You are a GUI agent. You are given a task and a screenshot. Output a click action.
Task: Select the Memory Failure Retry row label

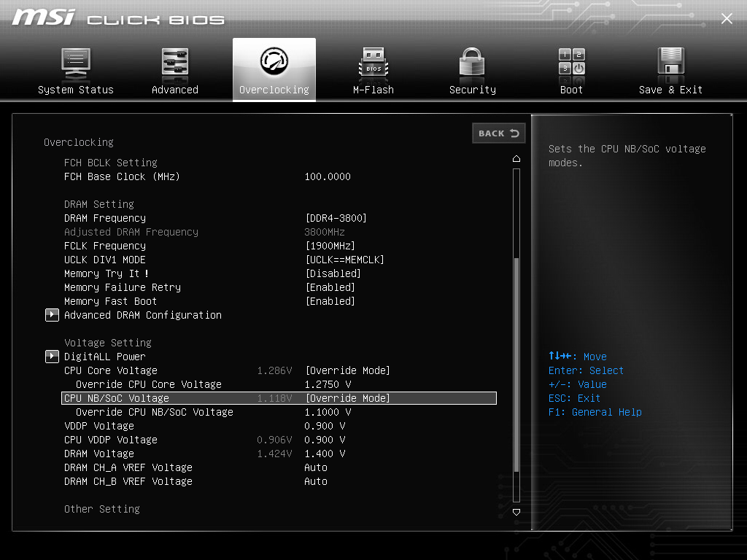[x=123, y=287]
